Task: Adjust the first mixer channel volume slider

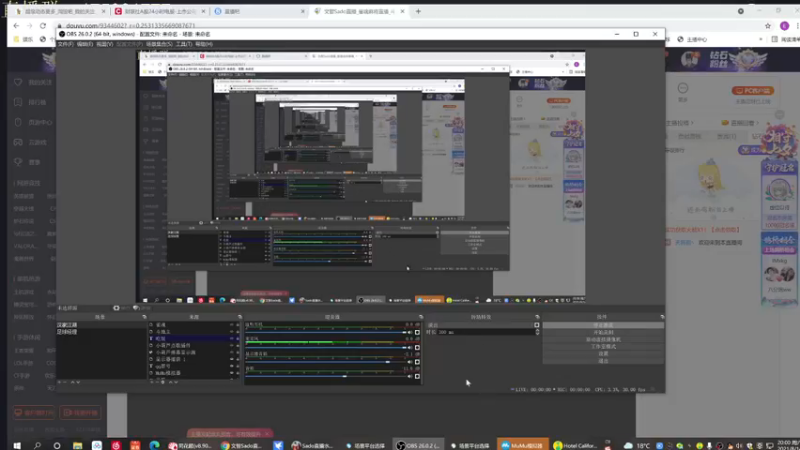Action: click(326, 333)
